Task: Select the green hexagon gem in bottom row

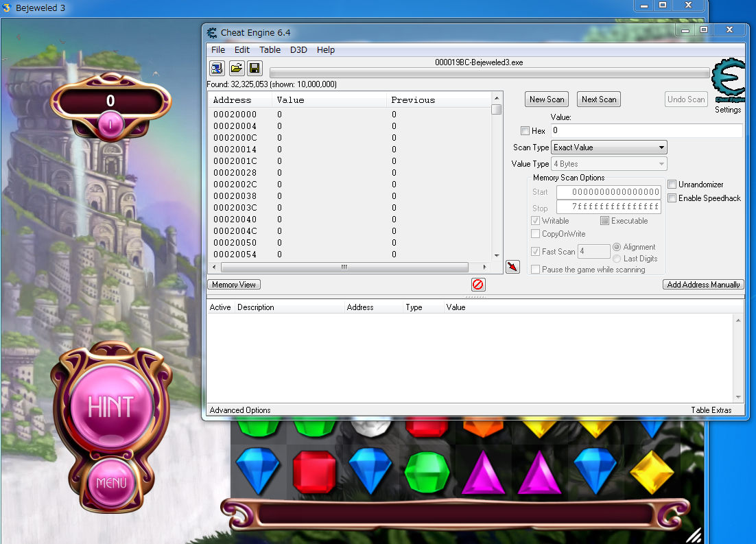Action: coord(427,472)
